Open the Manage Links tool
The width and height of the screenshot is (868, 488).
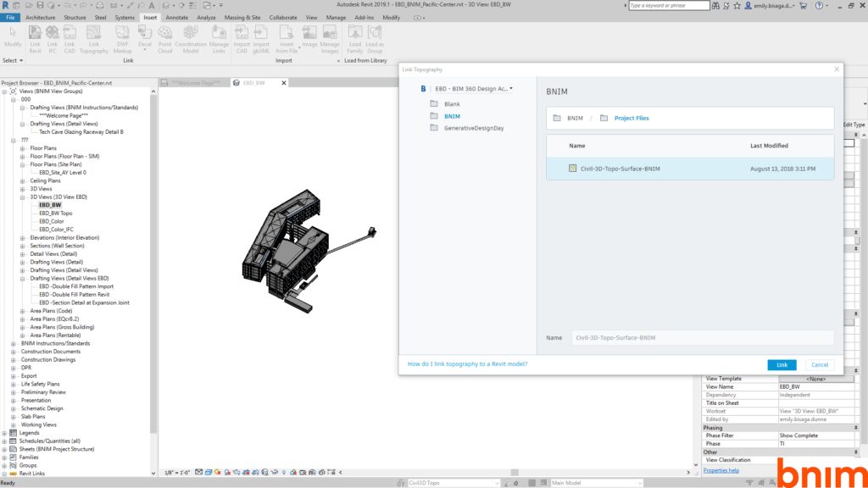coord(219,36)
